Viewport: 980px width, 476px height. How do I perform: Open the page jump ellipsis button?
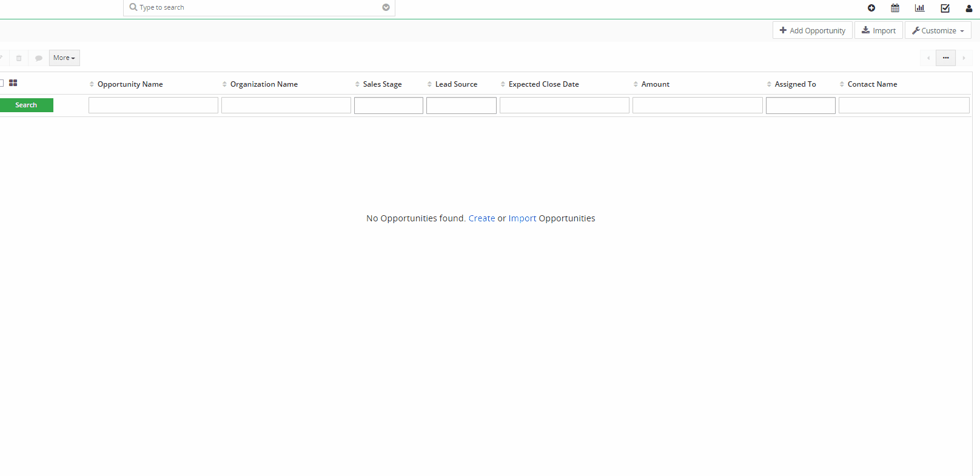tap(945, 58)
